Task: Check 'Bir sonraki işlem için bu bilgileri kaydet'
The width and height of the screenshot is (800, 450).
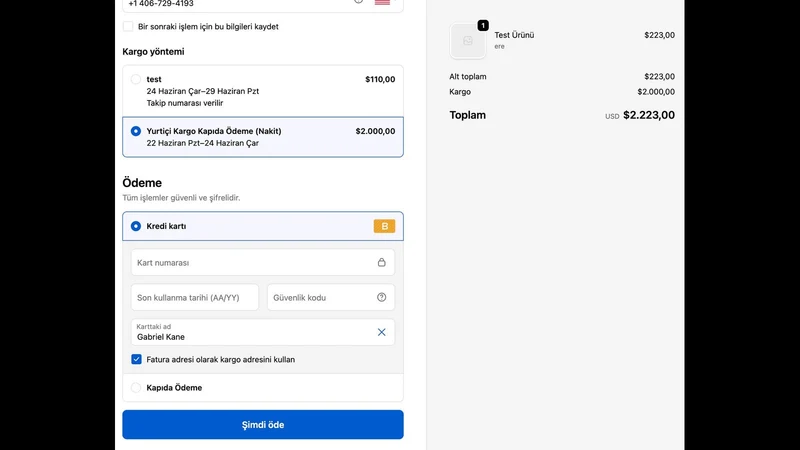Action: click(x=128, y=27)
